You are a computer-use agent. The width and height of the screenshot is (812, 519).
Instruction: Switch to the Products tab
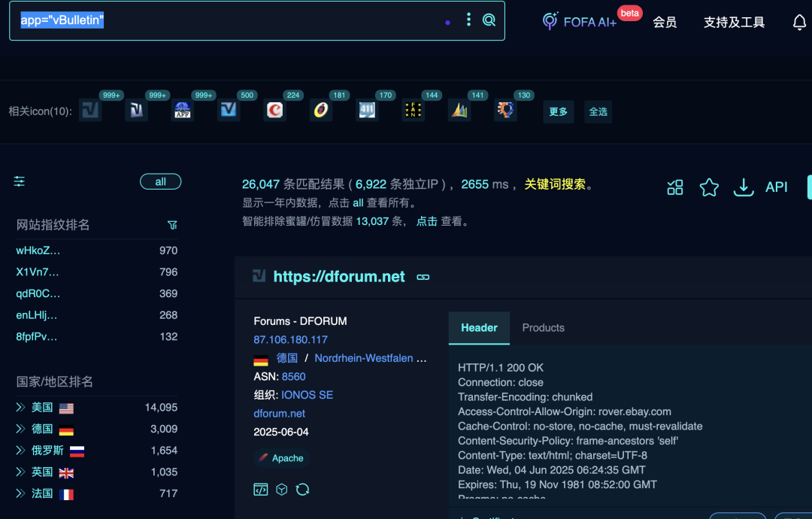544,328
